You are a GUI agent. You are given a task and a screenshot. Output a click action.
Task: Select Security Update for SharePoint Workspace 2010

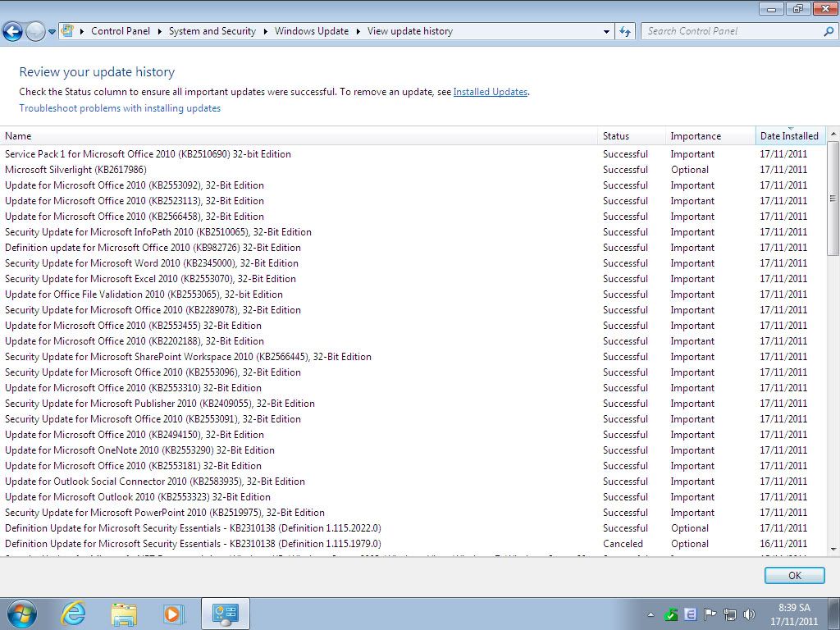413,357
